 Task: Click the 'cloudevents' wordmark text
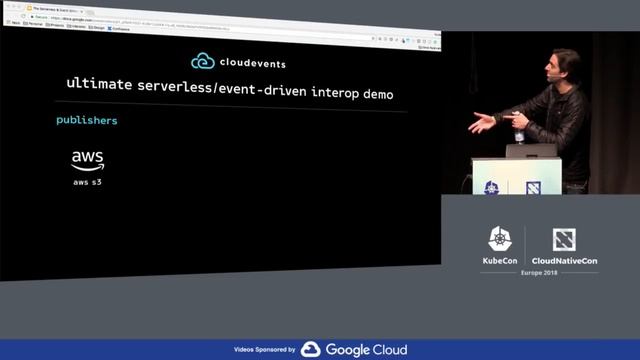click(253, 63)
